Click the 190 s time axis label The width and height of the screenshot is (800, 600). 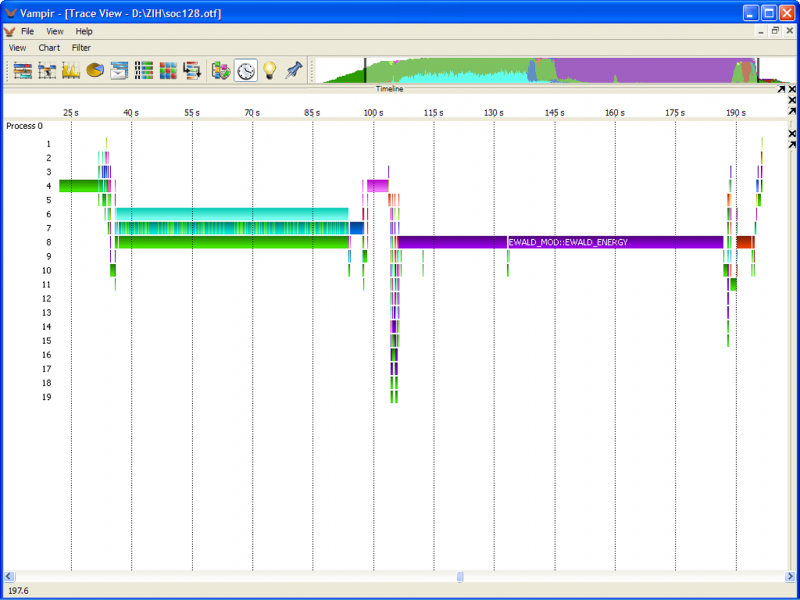[x=736, y=113]
